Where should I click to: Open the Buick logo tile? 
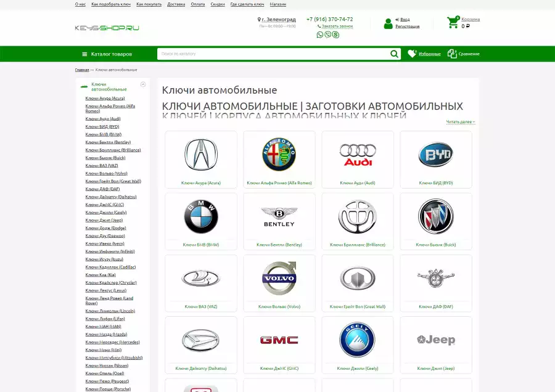436,221
